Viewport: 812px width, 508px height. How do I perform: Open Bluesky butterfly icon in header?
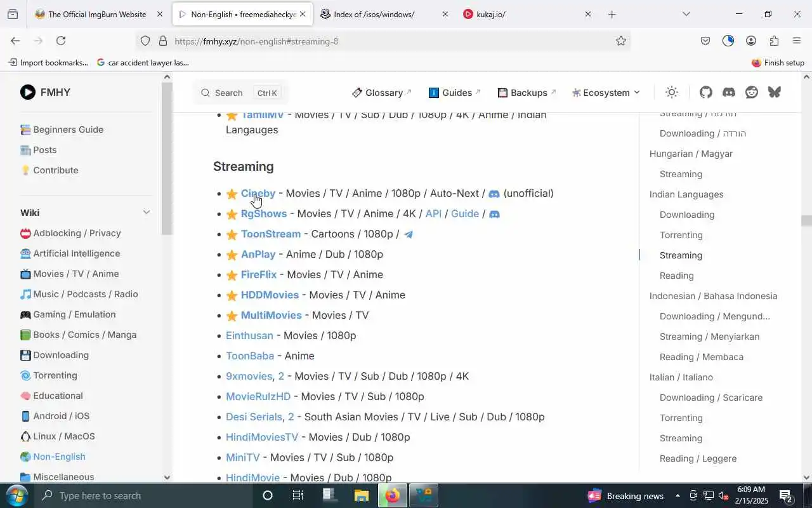775,92
